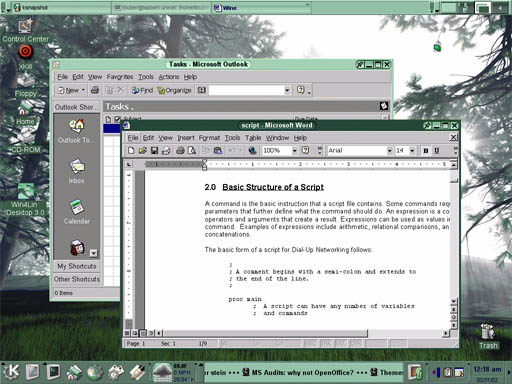Click the ksnapshot taskbar entry
512x384 pixels.
[62, 7]
